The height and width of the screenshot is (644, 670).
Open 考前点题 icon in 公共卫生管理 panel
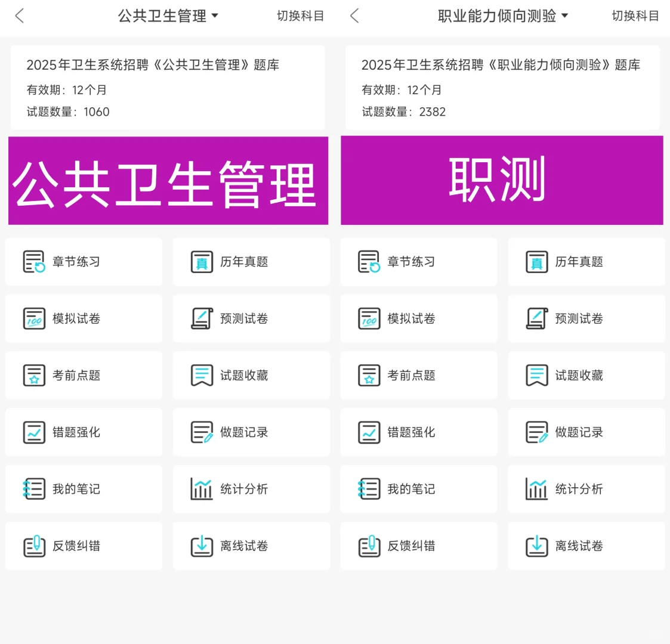(34, 376)
